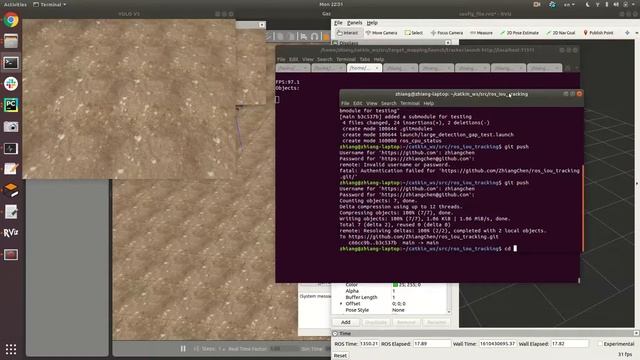Viewport: 640px width, 360px height.
Task: Switch to the active /home/ terminal tab
Action: point(364,68)
